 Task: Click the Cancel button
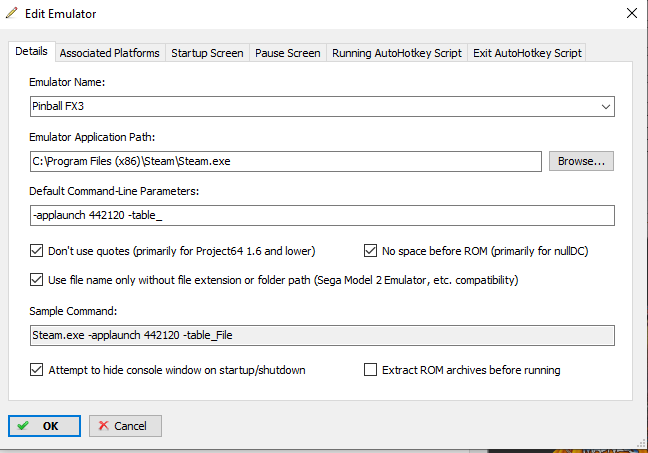[x=125, y=426]
